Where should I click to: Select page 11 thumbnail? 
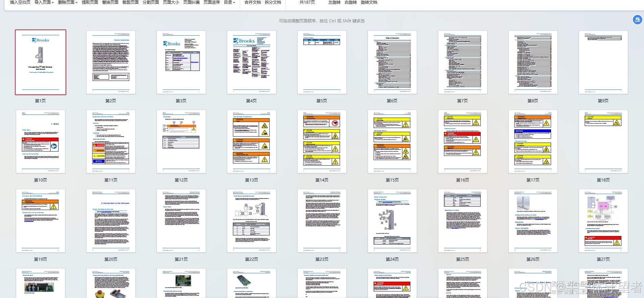pos(111,142)
